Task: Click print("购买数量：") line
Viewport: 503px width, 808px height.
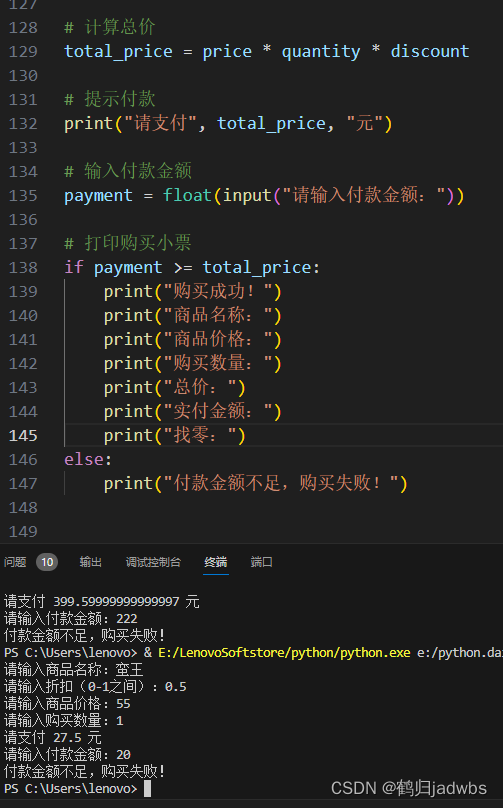Action: point(193,364)
